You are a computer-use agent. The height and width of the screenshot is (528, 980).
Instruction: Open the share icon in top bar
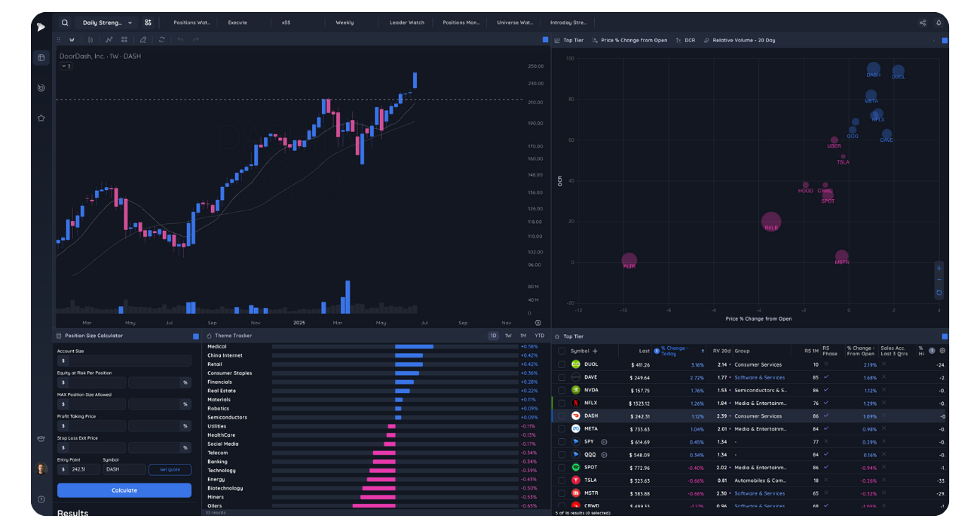click(922, 23)
